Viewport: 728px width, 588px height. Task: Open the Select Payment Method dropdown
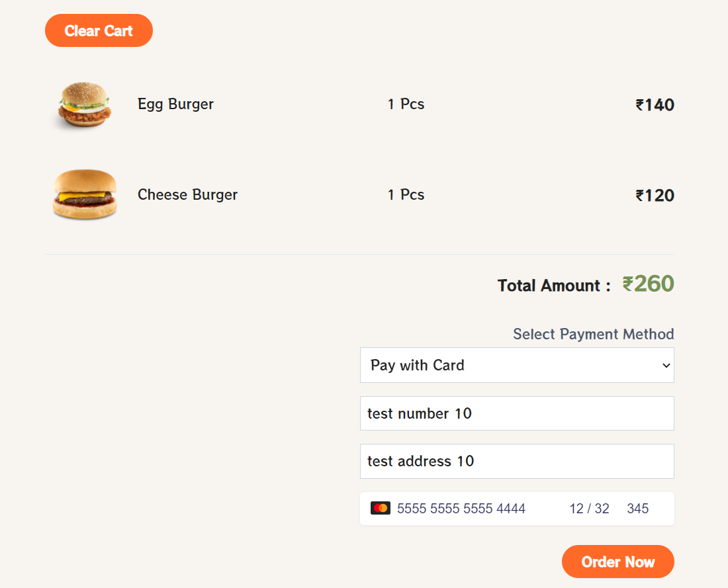pyautogui.click(x=516, y=365)
